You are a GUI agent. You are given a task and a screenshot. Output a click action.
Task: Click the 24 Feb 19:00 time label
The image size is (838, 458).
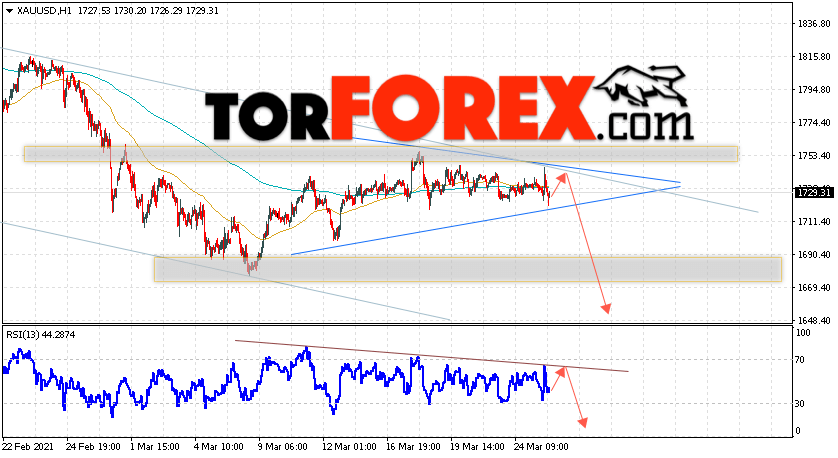click(93, 447)
